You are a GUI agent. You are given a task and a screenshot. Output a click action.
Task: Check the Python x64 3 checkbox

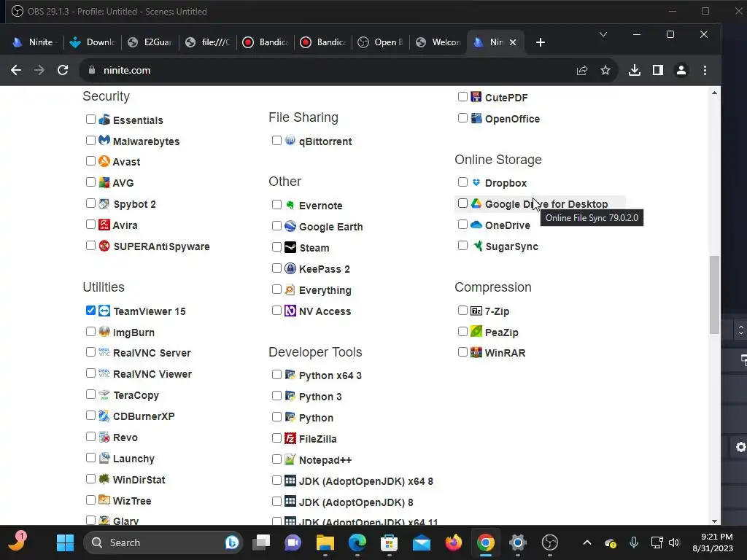click(x=276, y=374)
